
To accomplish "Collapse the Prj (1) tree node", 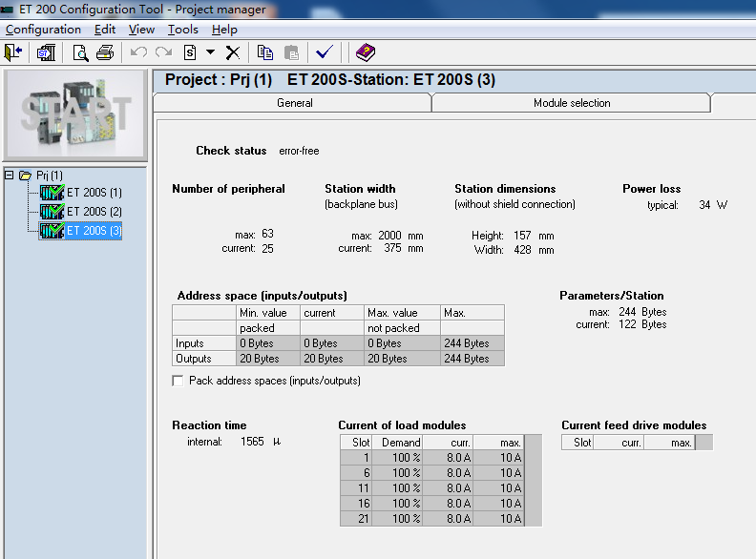I will pos(10,175).
